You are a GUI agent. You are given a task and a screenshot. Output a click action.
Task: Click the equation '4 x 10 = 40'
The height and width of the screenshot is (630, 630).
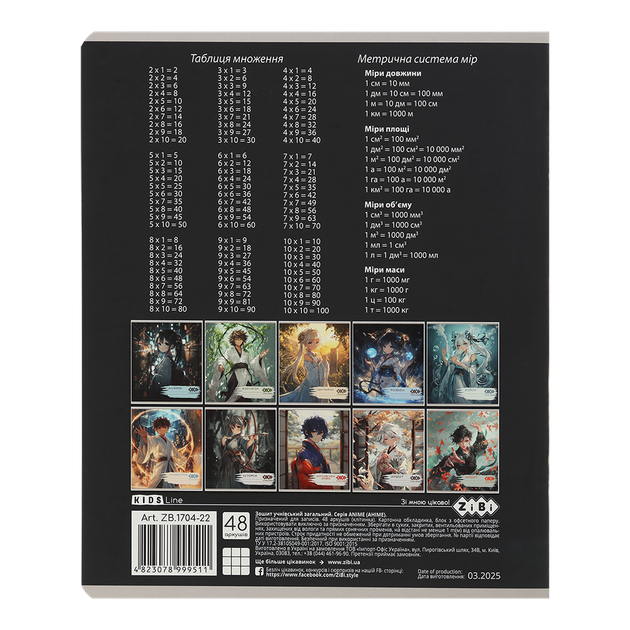(302, 140)
